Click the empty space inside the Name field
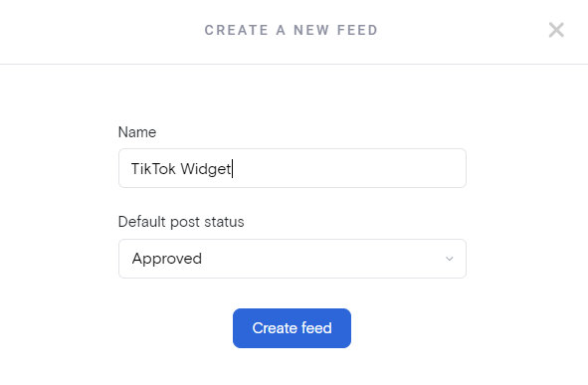Viewport: 588px width, 385px height. point(349,168)
